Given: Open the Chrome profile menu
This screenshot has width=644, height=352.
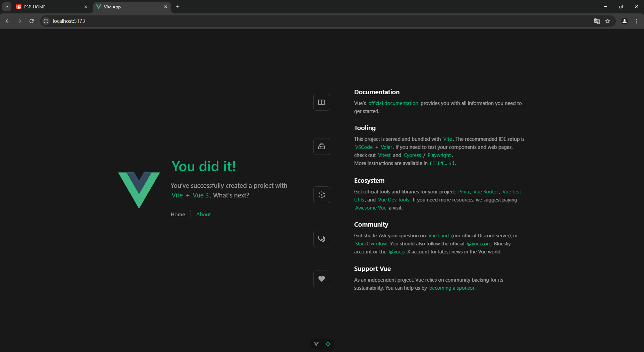Looking at the screenshot, I should coord(624,21).
